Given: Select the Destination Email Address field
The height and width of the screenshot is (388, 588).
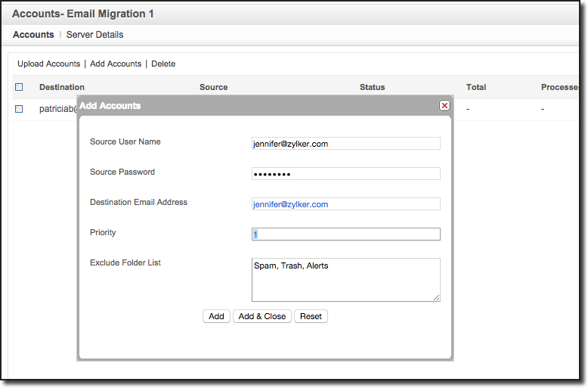Looking at the screenshot, I should [x=345, y=204].
